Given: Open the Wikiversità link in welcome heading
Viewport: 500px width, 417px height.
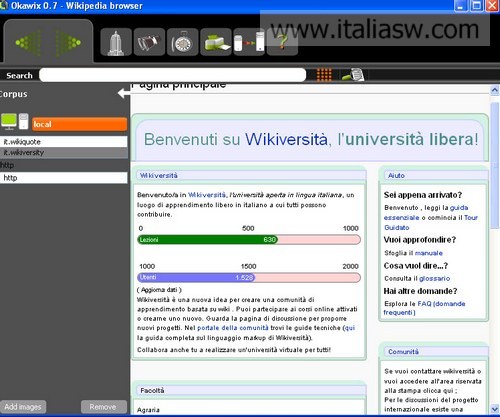Looking at the screenshot, I should [x=286, y=139].
